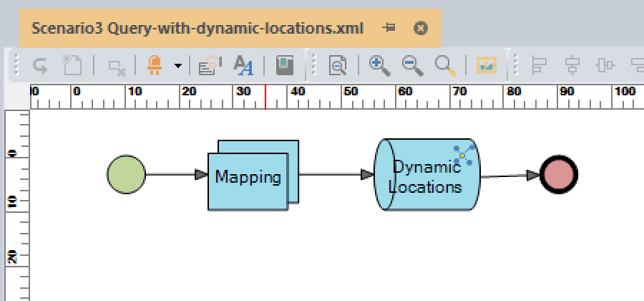Click the distribute horizontally icon

(605, 66)
